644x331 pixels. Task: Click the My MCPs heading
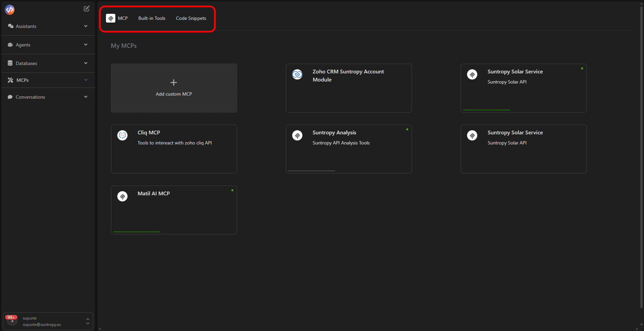coord(124,46)
